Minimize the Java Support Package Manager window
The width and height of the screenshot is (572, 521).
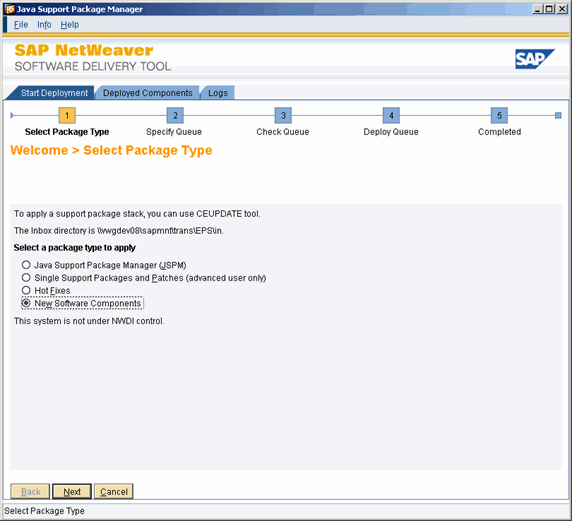(x=537, y=9)
